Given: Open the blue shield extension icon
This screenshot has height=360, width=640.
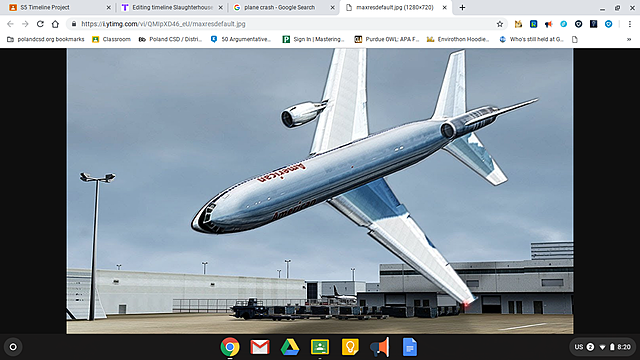Looking at the screenshot, I should tap(609, 24).
